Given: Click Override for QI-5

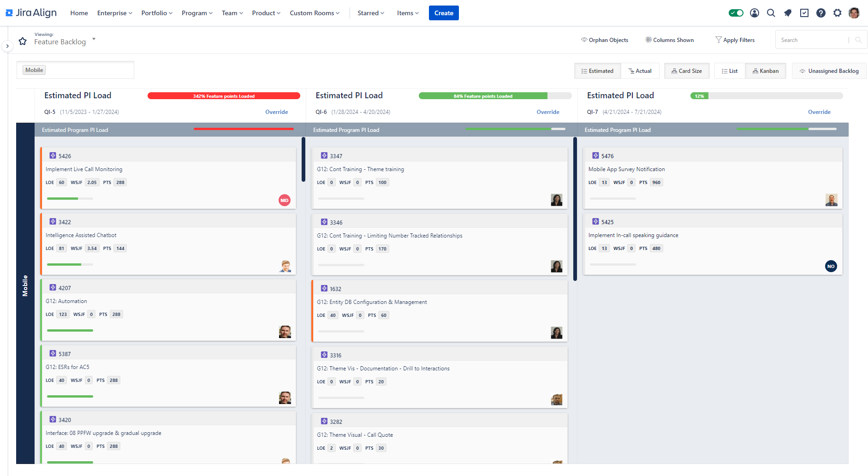Looking at the screenshot, I should point(277,112).
